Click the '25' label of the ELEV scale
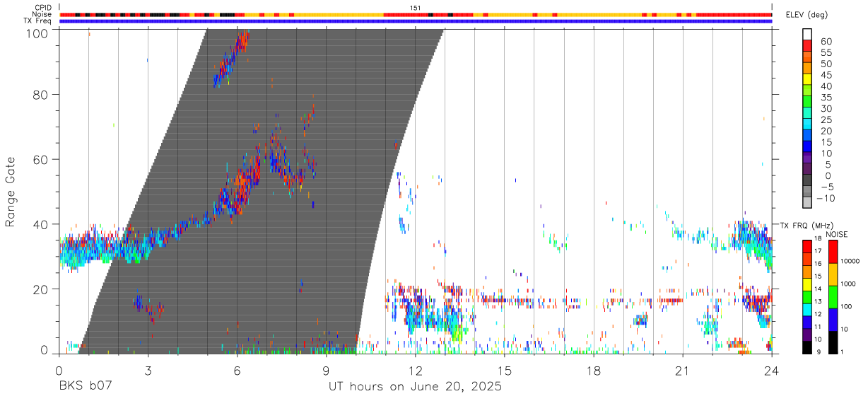Screen dimensions: 868x401 click(x=825, y=120)
